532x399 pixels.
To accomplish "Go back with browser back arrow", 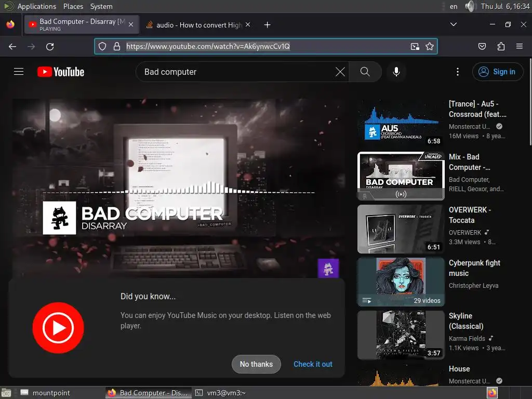I will [x=12, y=46].
